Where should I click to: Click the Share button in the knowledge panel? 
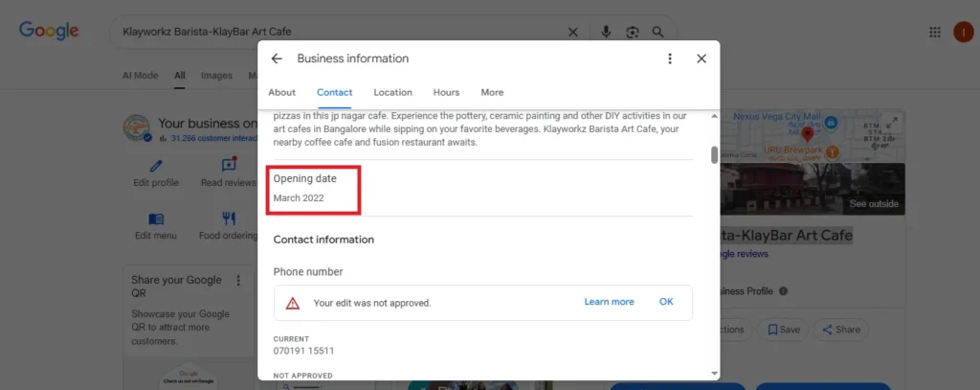click(840, 330)
